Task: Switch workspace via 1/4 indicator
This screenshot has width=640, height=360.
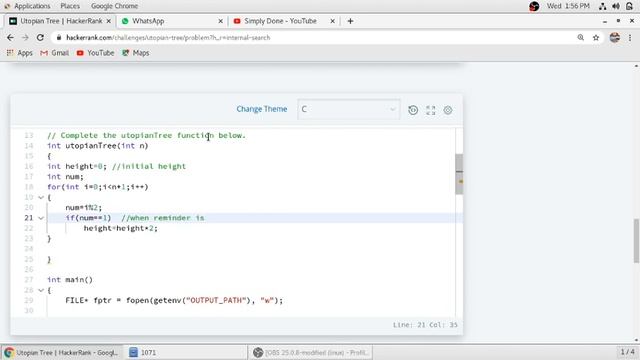Action: click(x=627, y=352)
